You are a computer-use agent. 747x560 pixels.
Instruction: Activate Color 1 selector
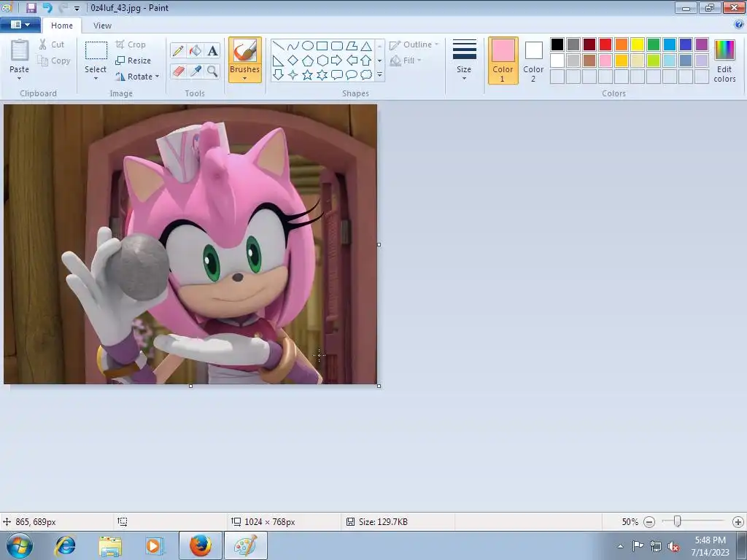pos(503,61)
